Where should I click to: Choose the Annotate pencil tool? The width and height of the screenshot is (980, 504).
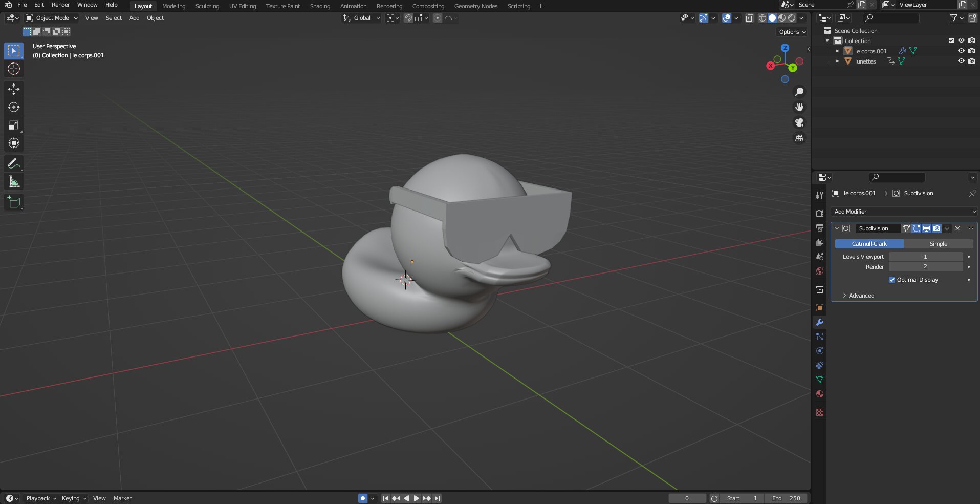pyautogui.click(x=14, y=163)
